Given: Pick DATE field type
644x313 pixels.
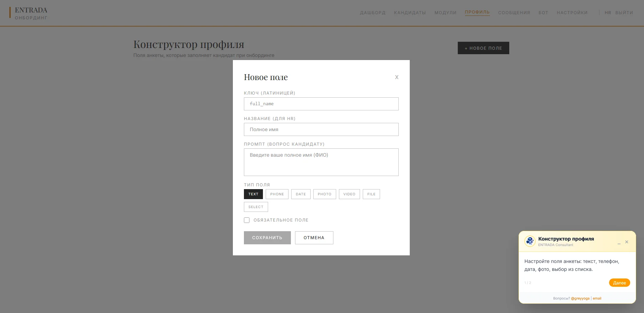Looking at the screenshot, I should pyautogui.click(x=301, y=194).
